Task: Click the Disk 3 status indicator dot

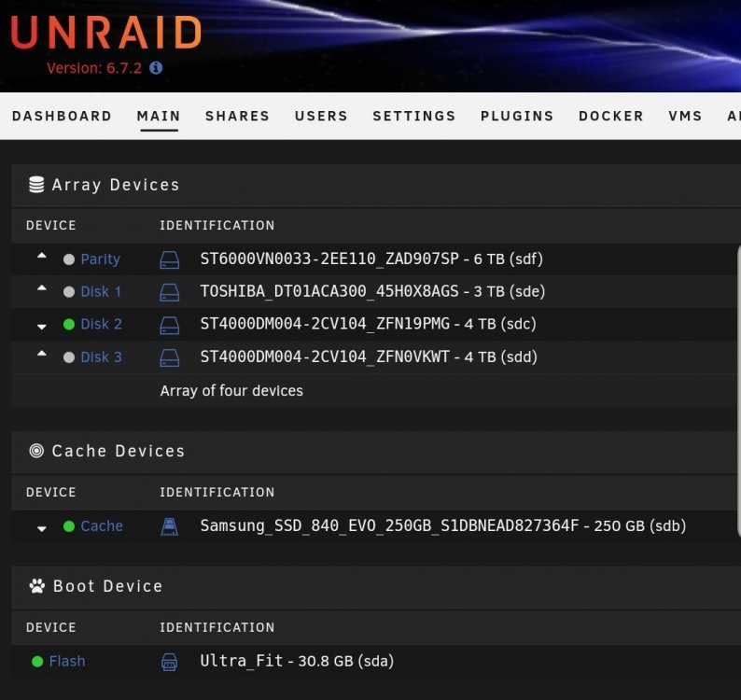Action: pos(69,357)
